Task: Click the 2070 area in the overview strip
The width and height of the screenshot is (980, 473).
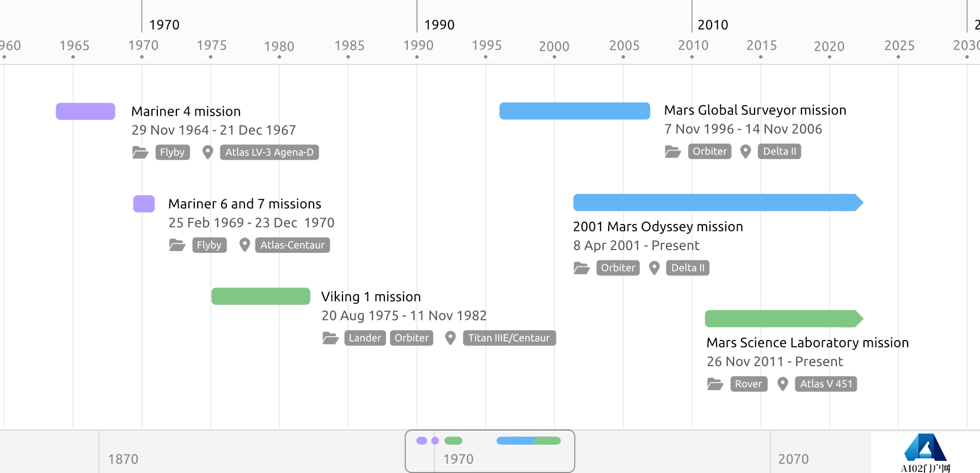Action: pyautogui.click(x=793, y=459)
